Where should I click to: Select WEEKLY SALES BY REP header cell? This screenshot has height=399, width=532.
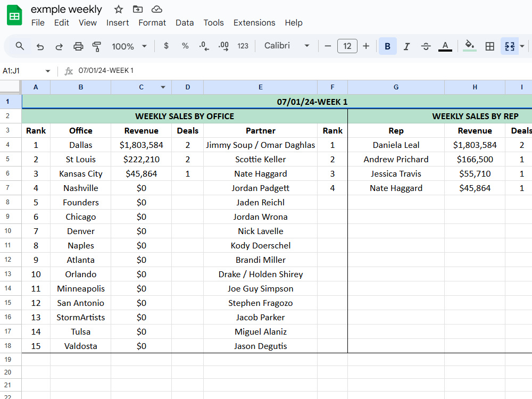440,116
